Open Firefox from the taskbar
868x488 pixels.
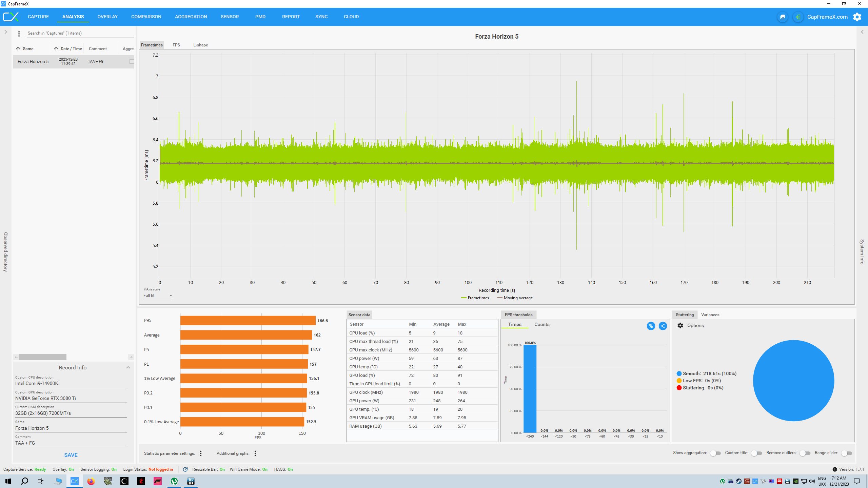tap(91, 481)
